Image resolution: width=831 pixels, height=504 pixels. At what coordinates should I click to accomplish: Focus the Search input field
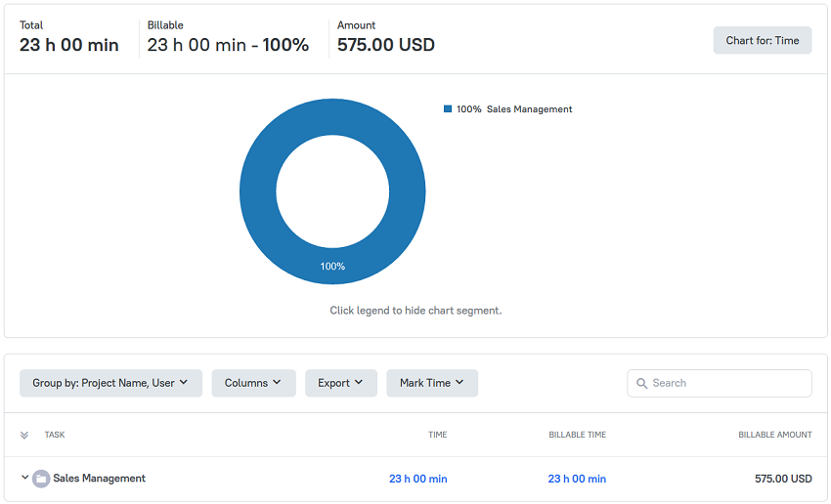tap(720, 383)
